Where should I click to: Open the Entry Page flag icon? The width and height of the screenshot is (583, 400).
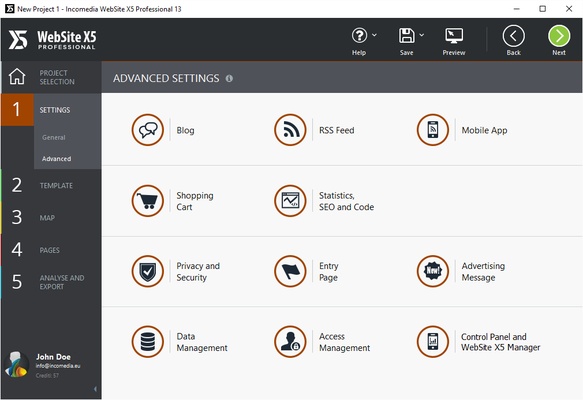tap(290, 271)
